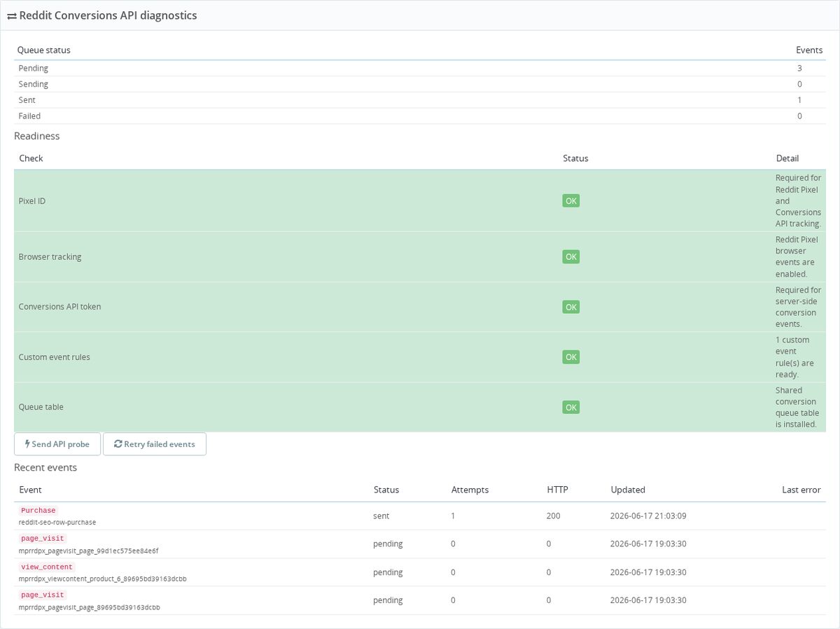
Task: Click the Recent events heading
Action: (45, 467)
